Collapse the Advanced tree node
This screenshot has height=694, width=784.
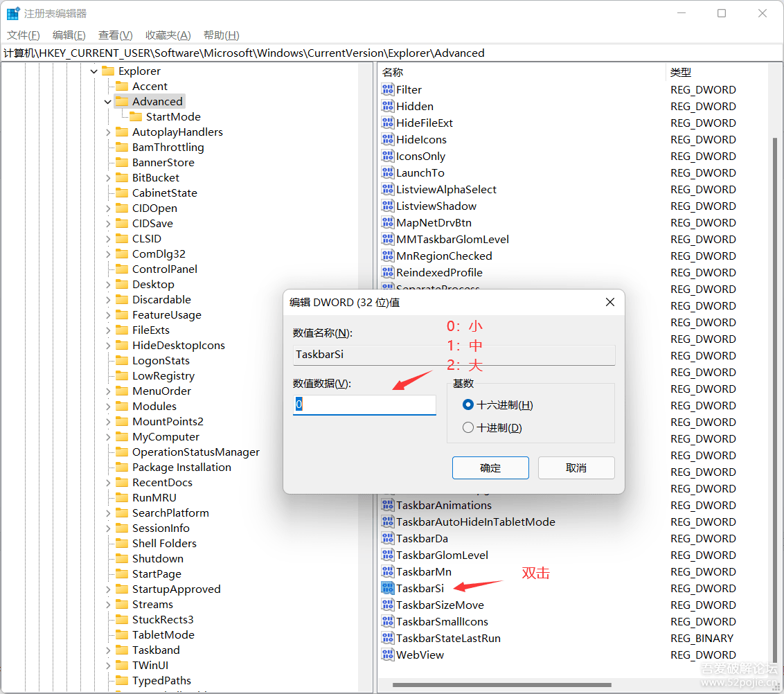(x=108, y=102)
